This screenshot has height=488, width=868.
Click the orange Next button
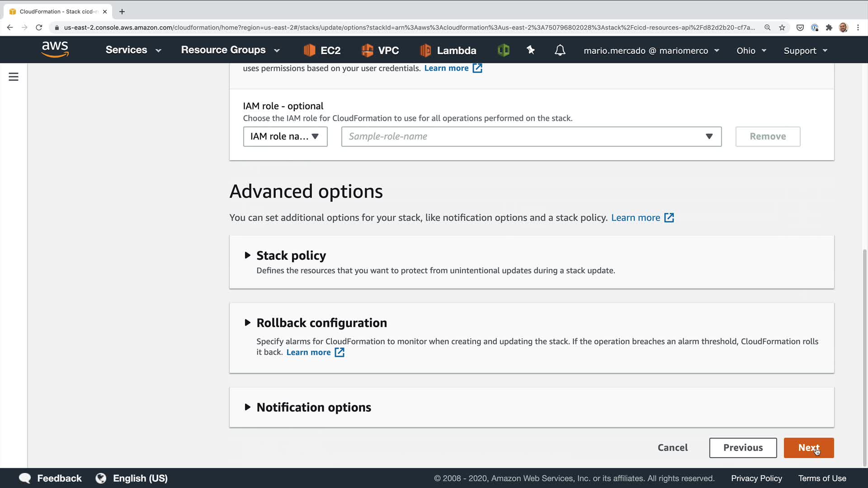[808, 448]
